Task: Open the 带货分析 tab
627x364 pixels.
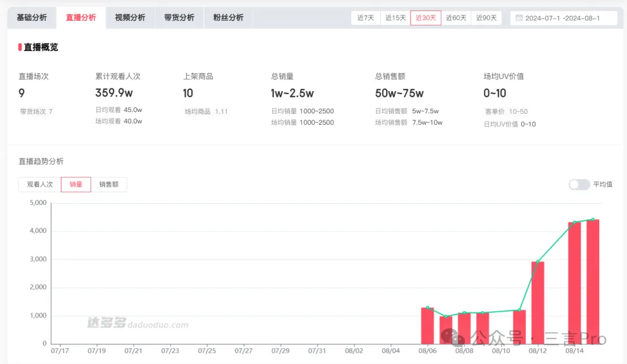Action: (179, 17)
